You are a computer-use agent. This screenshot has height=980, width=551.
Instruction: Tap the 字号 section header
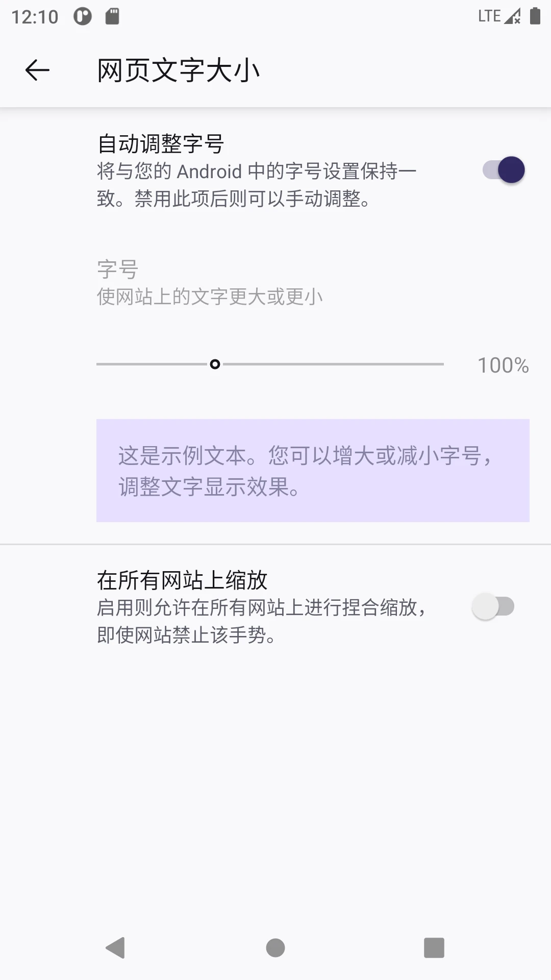[x=116, y=270]
